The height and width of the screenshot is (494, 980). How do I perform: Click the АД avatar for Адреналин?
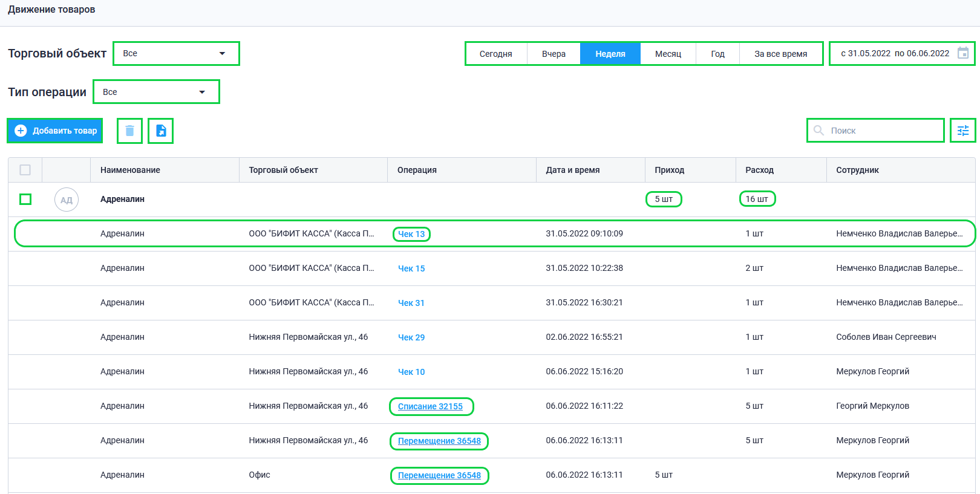[x=67, y=200]
